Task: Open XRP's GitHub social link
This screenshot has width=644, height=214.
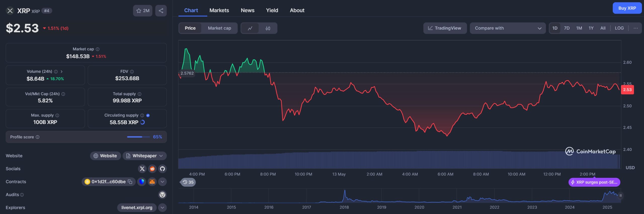Action: 163,169
